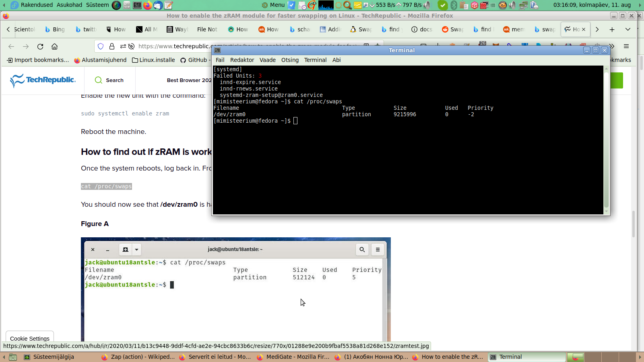644x362 pixels.
Task: Open the Otsing menu in Terminal
Action: tap(290, 60)
